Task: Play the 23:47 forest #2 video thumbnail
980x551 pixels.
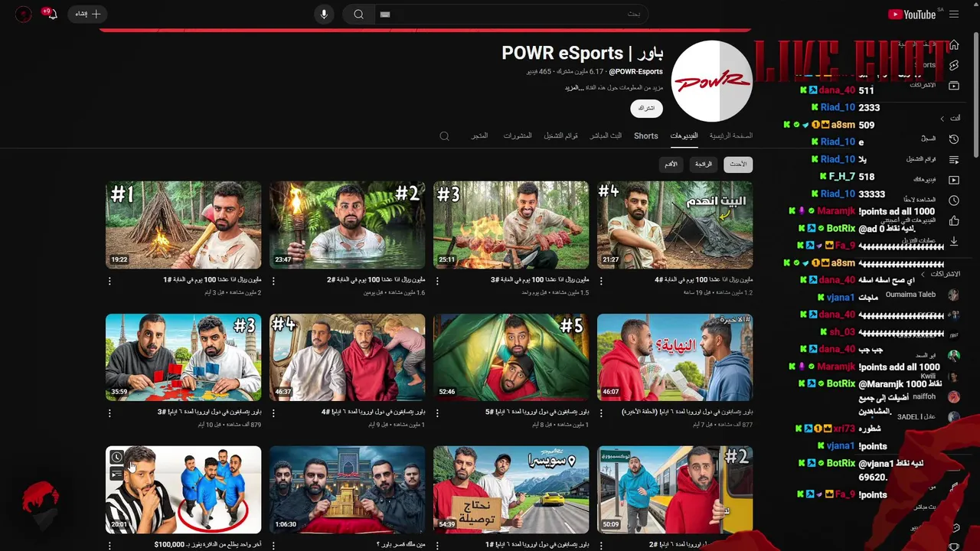Action: 348,225
